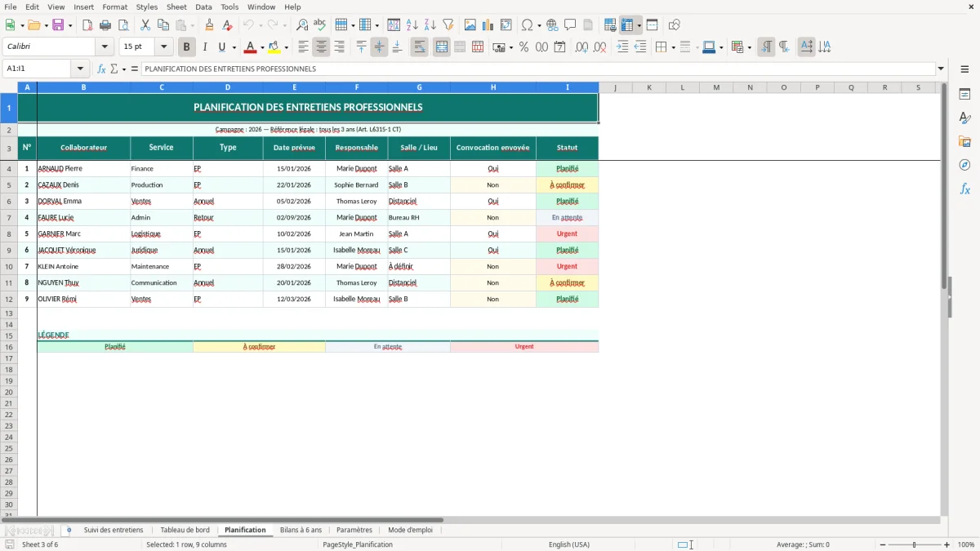Open Background Color dropdown arrow
The height and width of the screenshot is (551, 980).
click(x=286, y=47)
